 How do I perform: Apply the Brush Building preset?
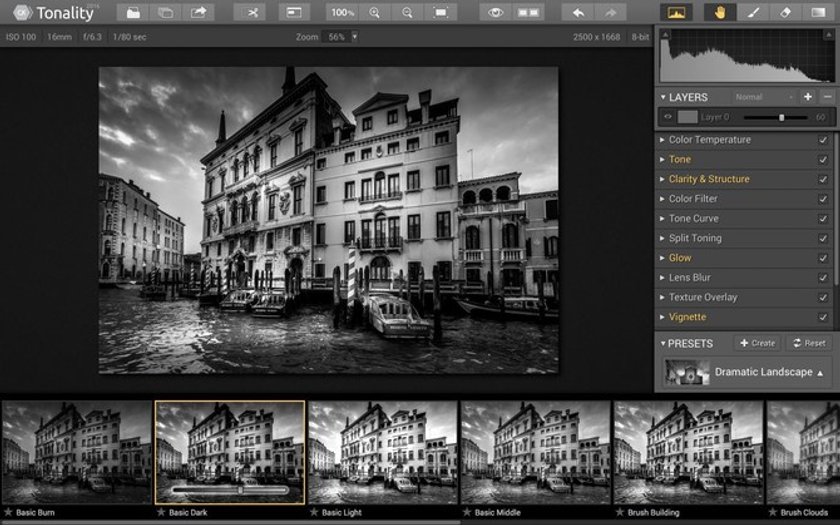click(x=688, y=453)
